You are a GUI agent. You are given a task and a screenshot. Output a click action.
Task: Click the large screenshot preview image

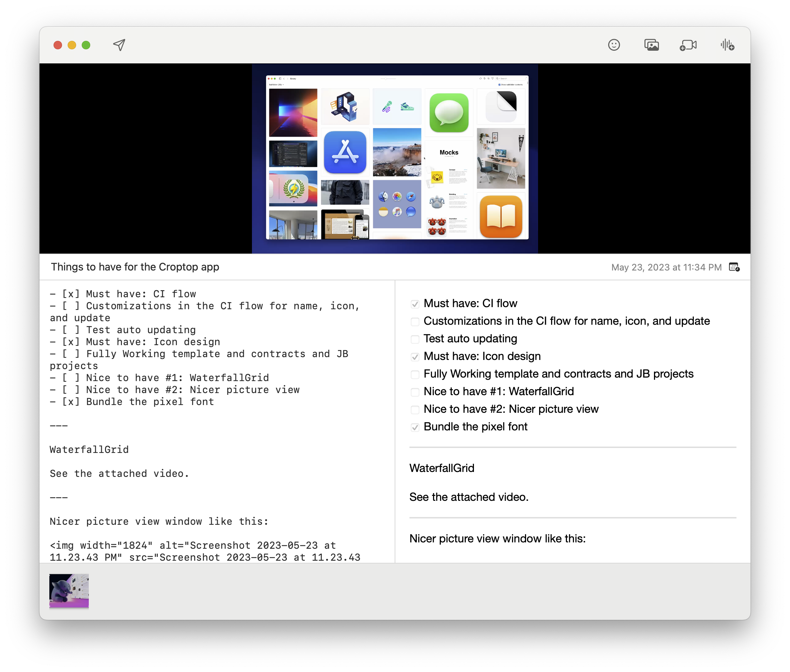pyautogui.click(x=395, y=158)
